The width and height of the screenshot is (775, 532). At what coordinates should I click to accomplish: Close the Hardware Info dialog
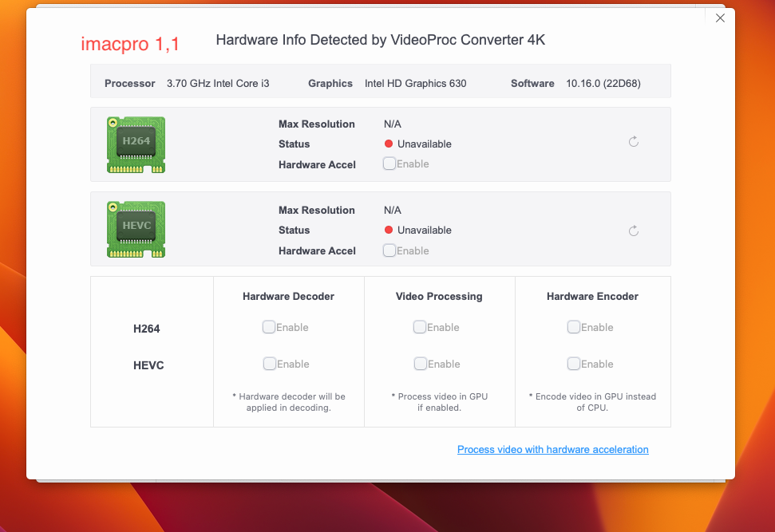click(x=720, y=18)
